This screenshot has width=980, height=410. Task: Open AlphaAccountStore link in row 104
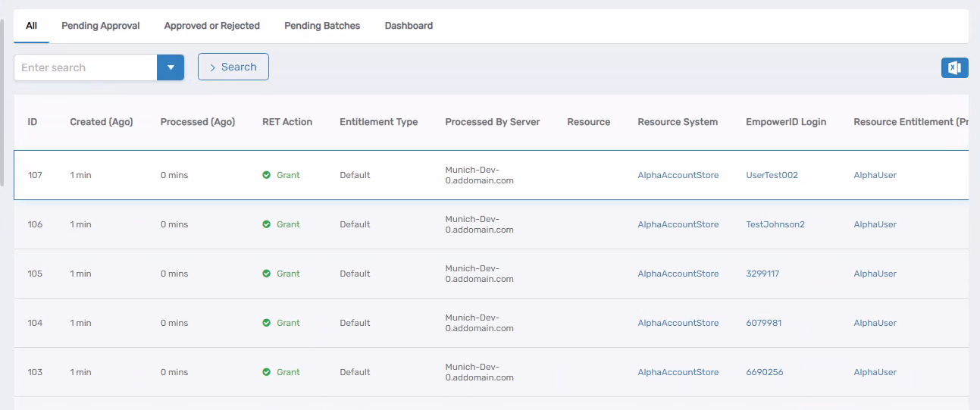point(678,323)
